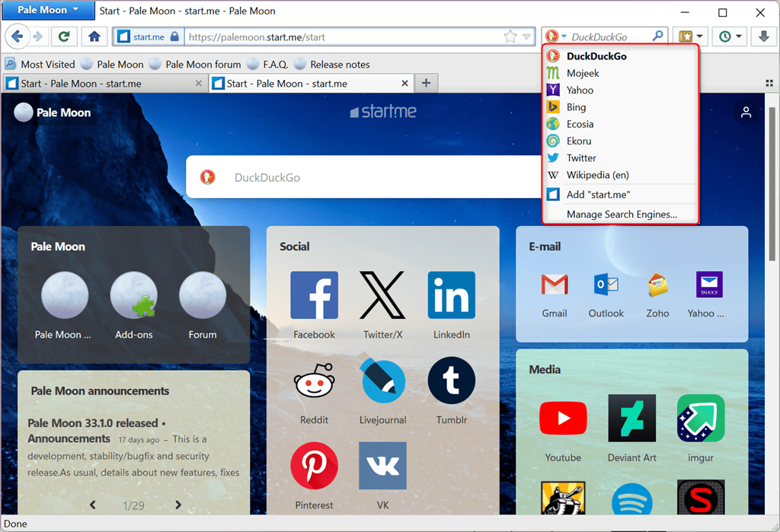Open the Deviant Art tile
The width and height of the screenshot is (780, 532).
(631, 428)
